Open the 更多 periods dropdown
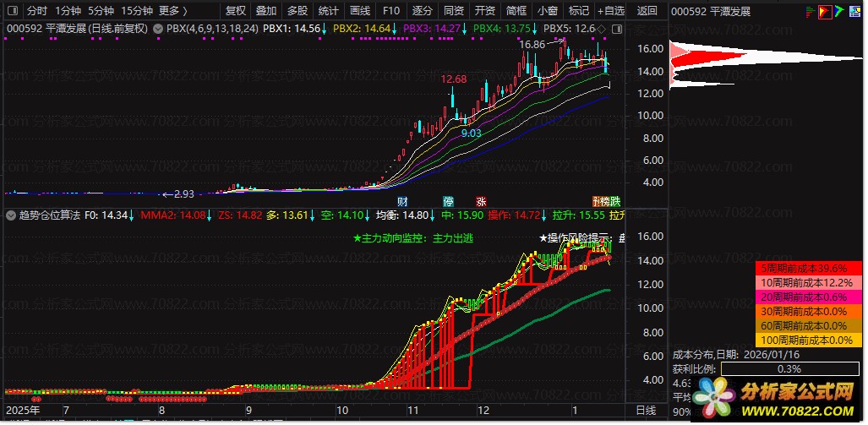 (x=172, y=10)
